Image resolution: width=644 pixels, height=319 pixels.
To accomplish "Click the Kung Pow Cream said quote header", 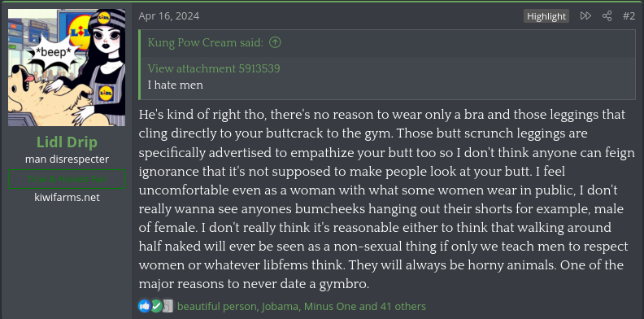I will point(214,42).
